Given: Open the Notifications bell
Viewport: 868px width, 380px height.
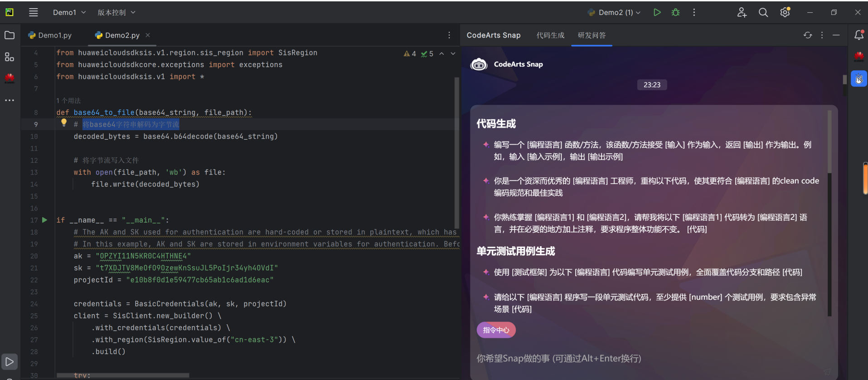Looking at the screenshot, I should pos(858,35).
